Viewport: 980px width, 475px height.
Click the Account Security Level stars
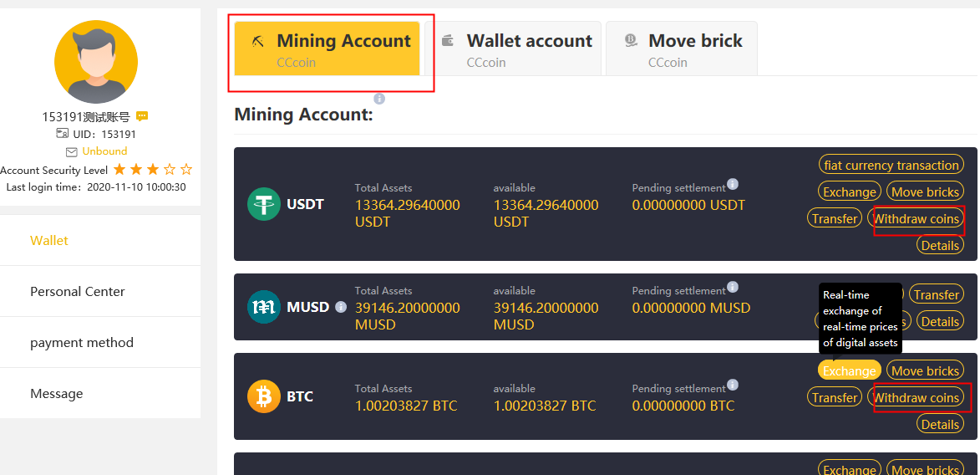coord(153,170)
